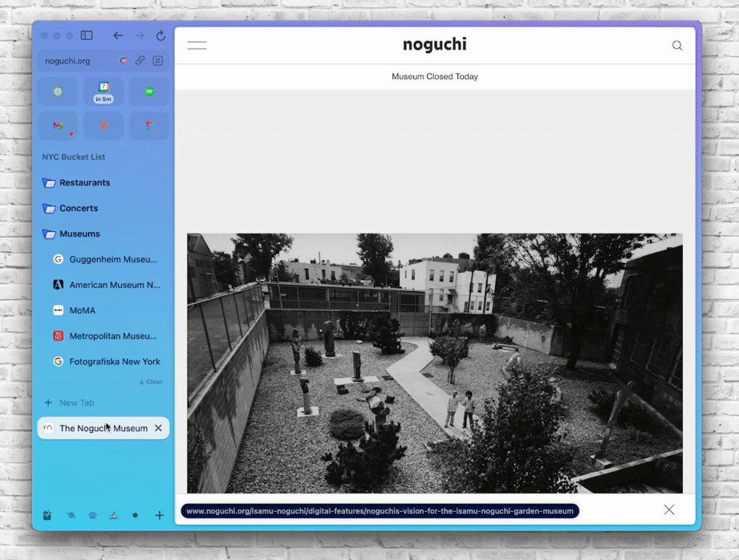Viewport: 739px width, 560px height.
Task: Click the black-and-white garden photograph
Action: click(x=435, y=363)
